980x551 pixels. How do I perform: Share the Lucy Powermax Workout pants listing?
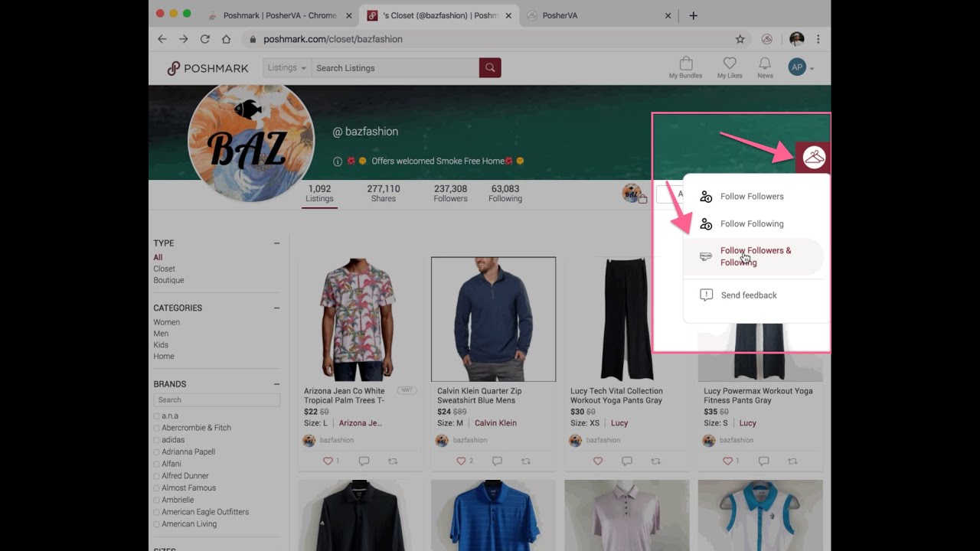[792, 461]
